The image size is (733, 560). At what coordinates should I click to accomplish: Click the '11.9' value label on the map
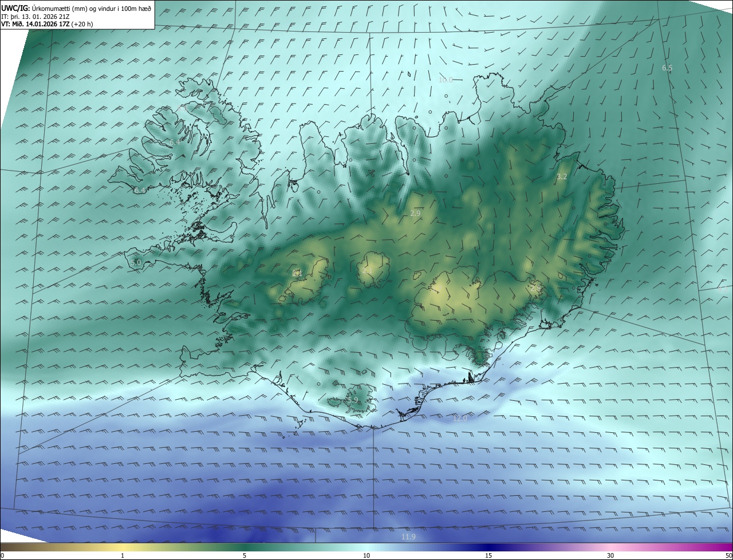pyautogui.click(x=408, y=537)
